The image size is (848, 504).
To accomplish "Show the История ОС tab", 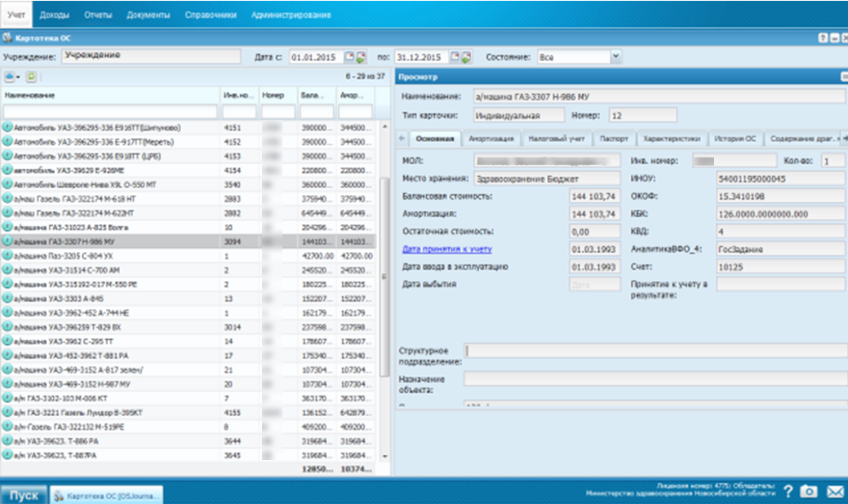I will click(735, 139).
